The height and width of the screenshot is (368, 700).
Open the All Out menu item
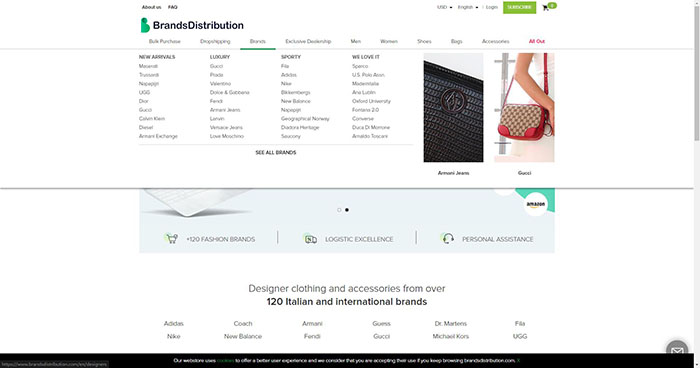pos(537,41)
